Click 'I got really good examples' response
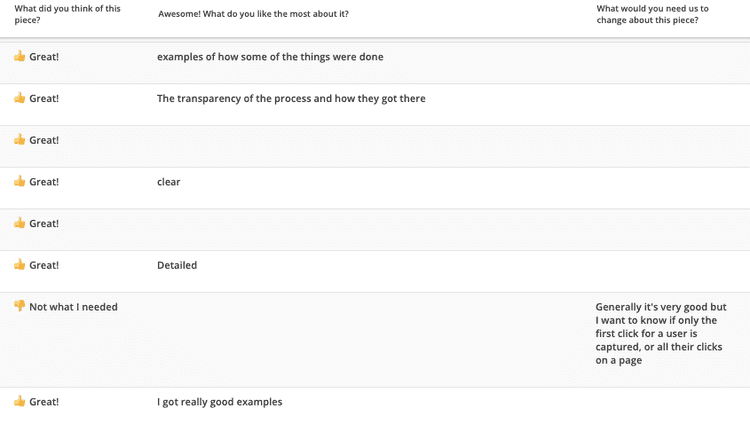This screenshot has width=750, height=424. click(220, 402)
